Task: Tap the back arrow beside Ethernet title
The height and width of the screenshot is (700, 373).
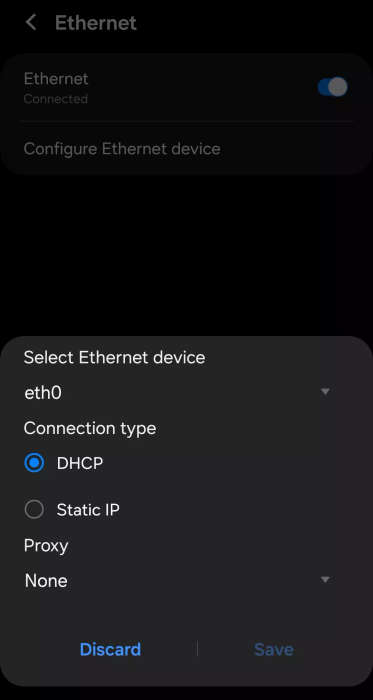Action: [31, 22]
